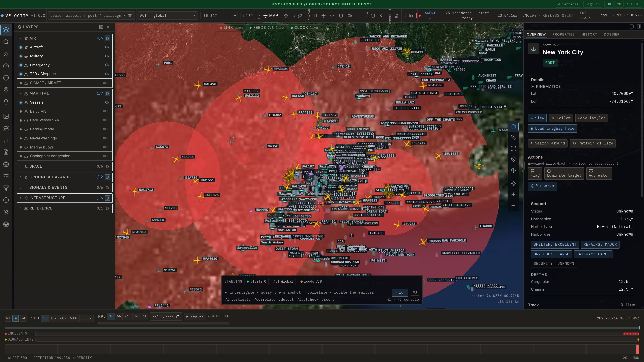Select the ruler measure map tool

click(x=513, y=137)
